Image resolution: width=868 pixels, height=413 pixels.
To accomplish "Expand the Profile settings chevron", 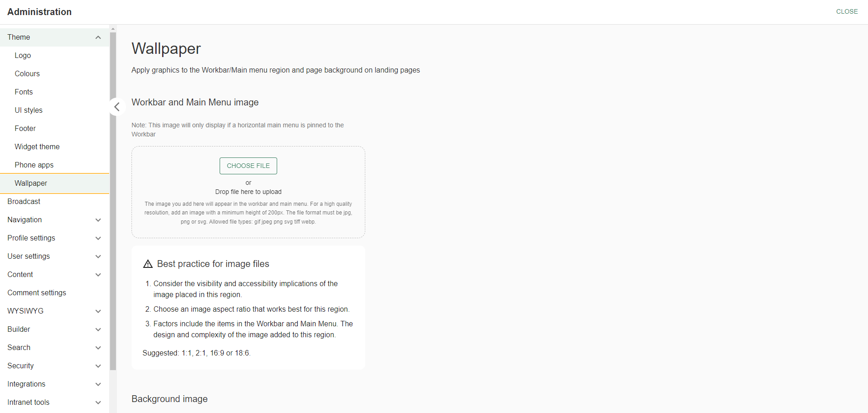I will point(98,238).
